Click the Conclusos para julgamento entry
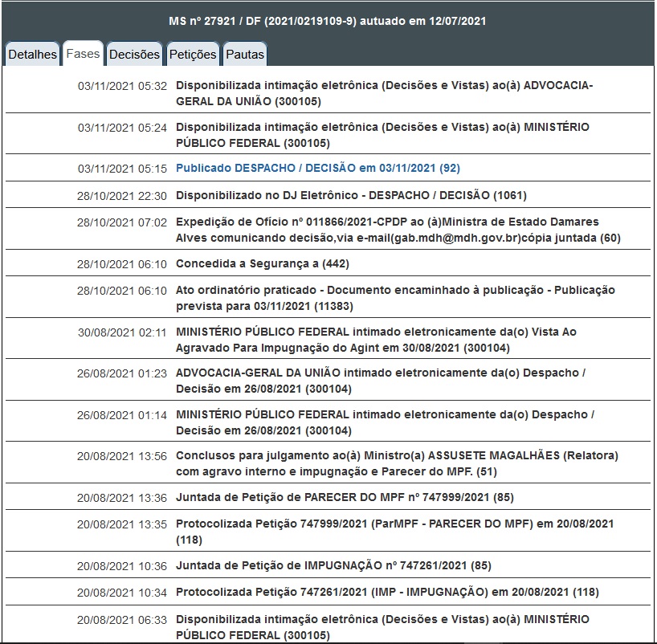The height and width of the screenshot is (644, 657). click(397, 463)
